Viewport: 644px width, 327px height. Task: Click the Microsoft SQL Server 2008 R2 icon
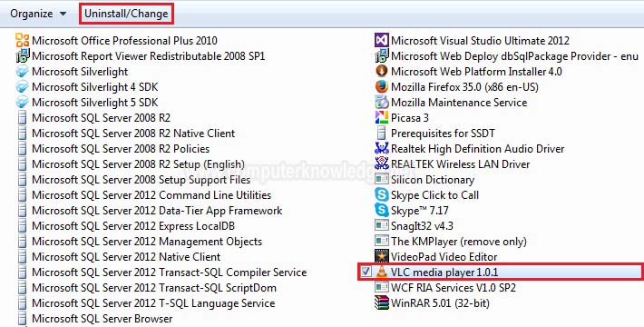click(22, 118)
